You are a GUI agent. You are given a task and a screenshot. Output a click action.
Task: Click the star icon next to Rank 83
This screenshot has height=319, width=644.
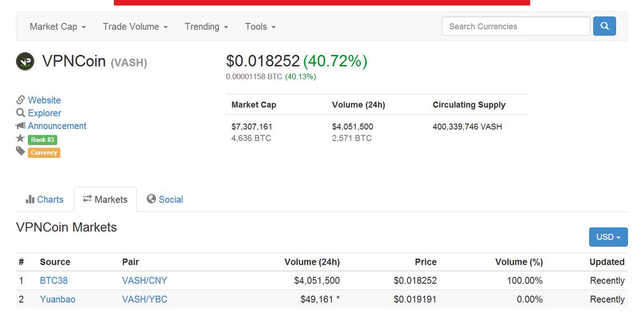click(20, 139)
